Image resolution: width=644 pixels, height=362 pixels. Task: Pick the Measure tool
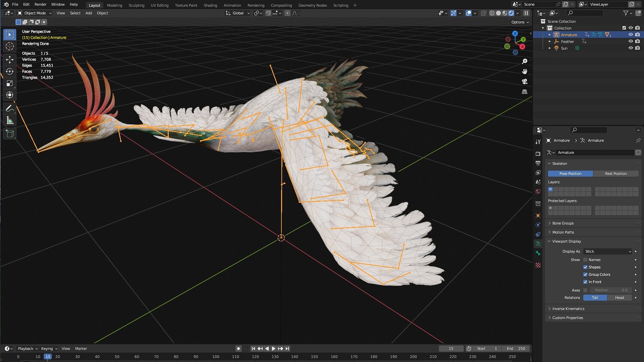pyautogui.click(x=9, y=121)
